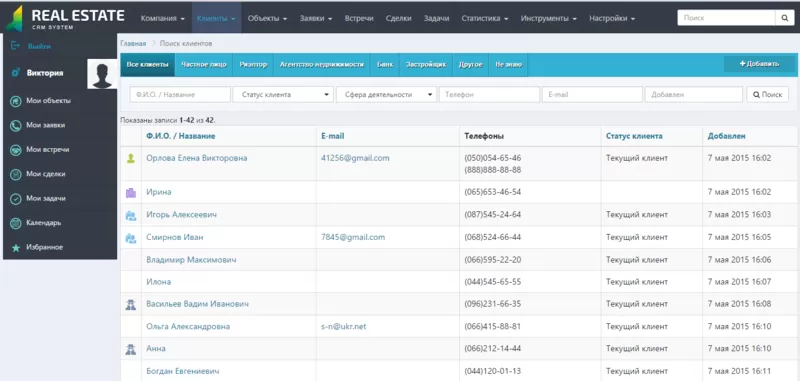
Task: Click the phone icon for Мои заявки
Action: coord(16,125)
